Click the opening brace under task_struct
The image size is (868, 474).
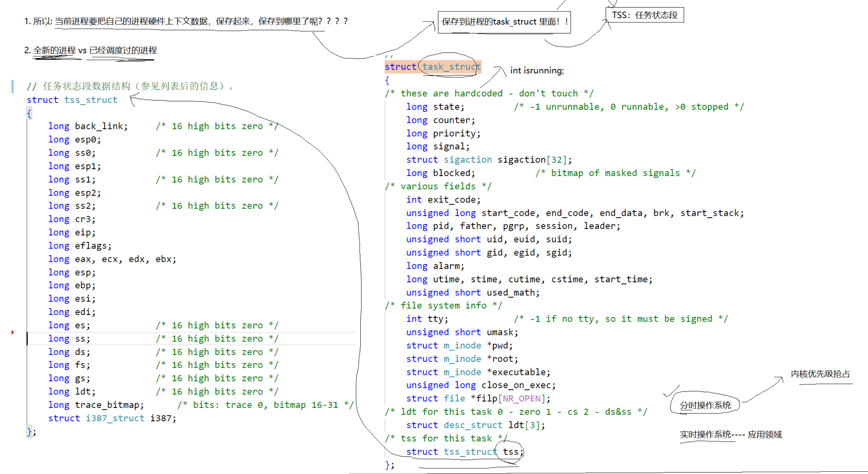coord(387,80)
